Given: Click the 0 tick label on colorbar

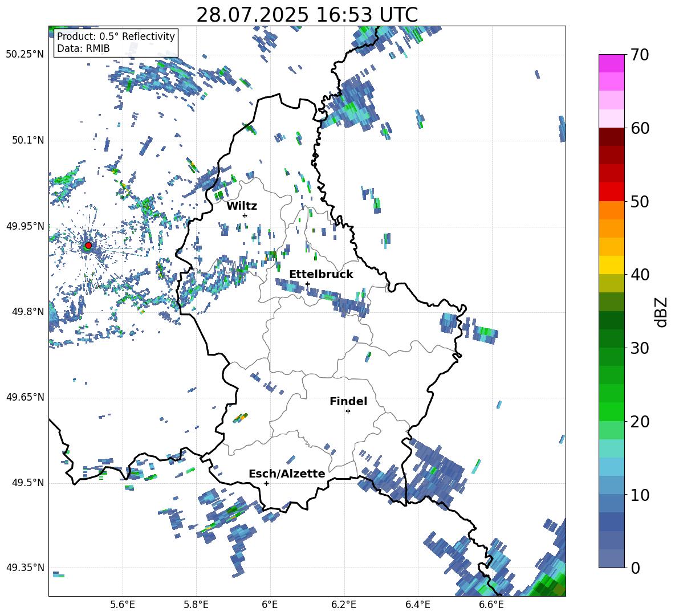Looking at the screenshot, I should point(635,568).
